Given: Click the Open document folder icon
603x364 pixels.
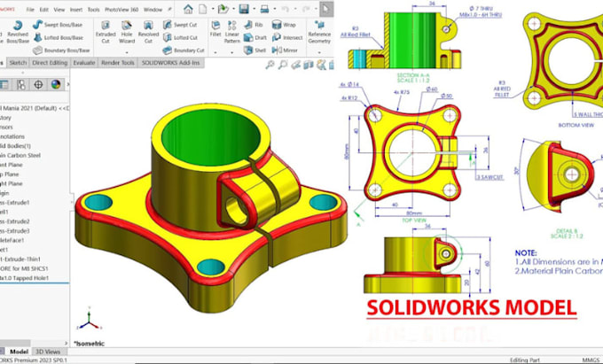Looking at the screenshot, I should tap(223, 9).
